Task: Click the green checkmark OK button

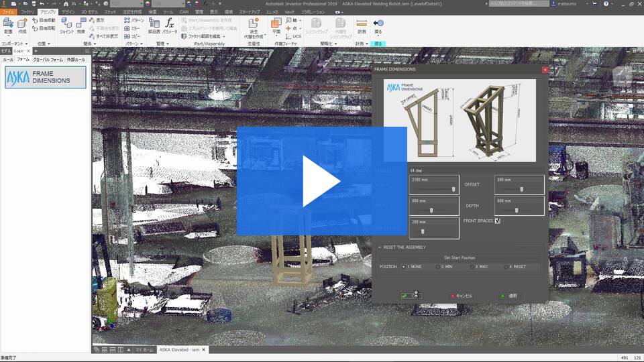Action: click(411, 296)
